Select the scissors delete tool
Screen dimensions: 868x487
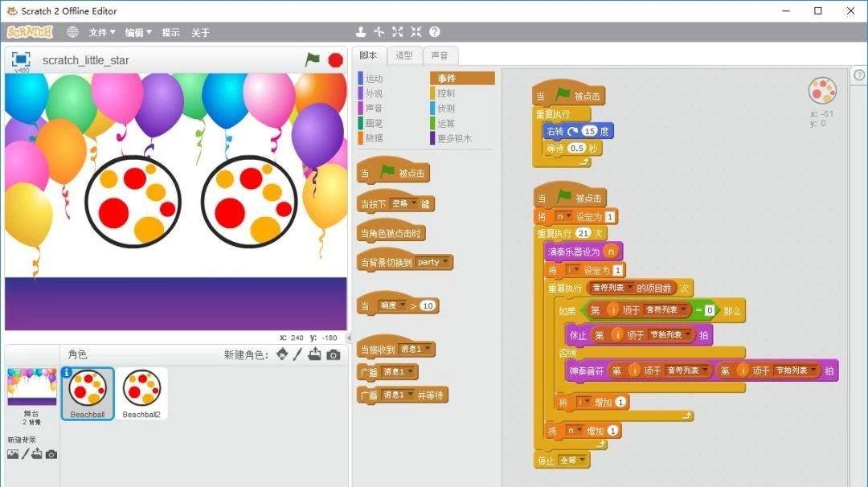point(379,32)
